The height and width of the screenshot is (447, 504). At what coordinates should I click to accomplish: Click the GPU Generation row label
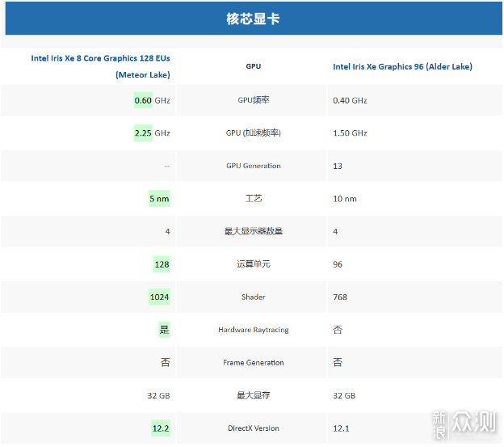tap(254, 166)
